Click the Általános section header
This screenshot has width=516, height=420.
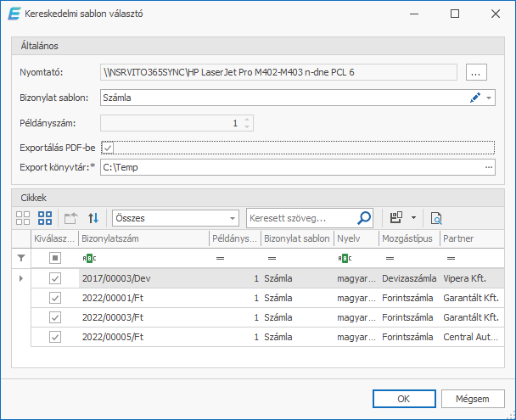(x=258, y=46)
